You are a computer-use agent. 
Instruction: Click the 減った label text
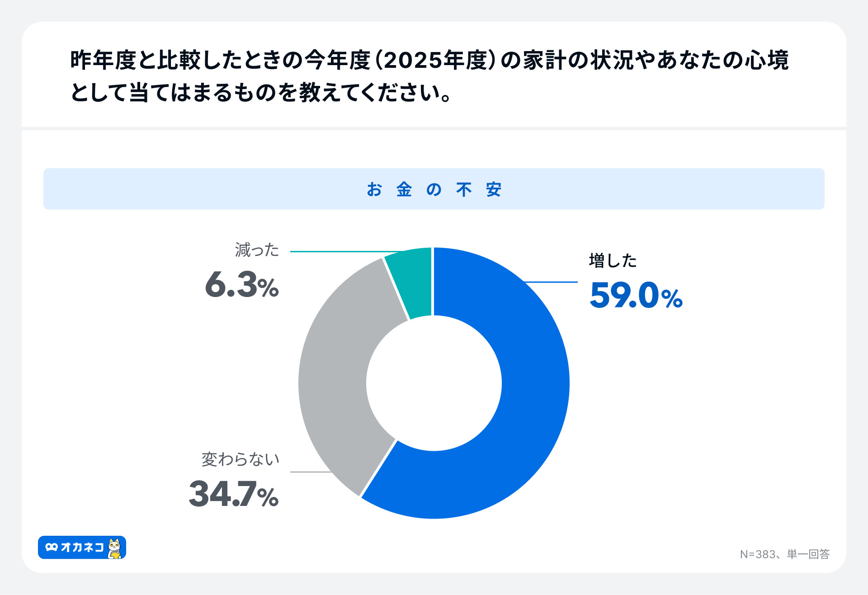pos(257,250)
